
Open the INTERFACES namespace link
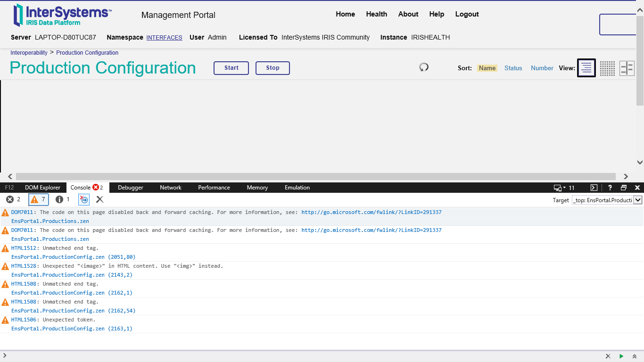coord(164,37)
